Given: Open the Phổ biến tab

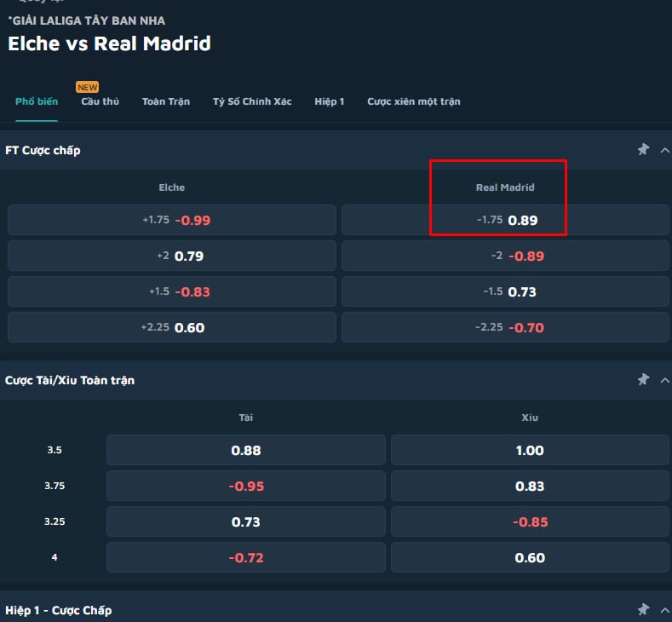Looking at the screenshot, I should coord(37,101).
